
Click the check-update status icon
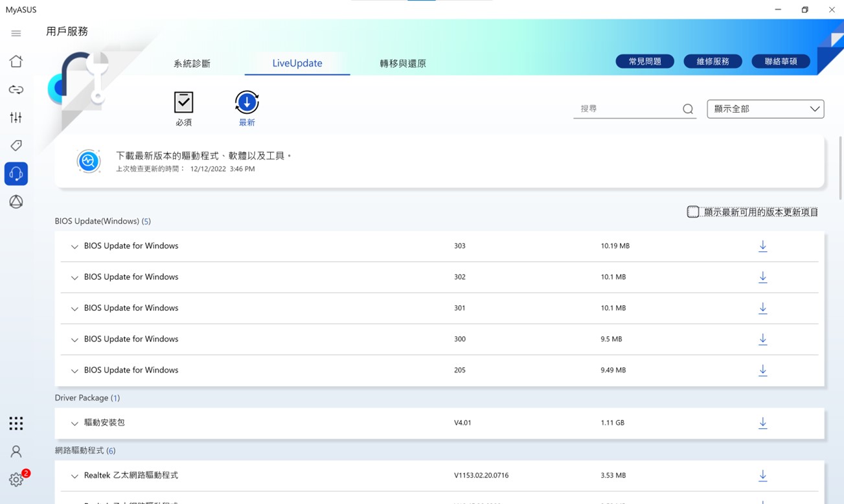(89, 161)
